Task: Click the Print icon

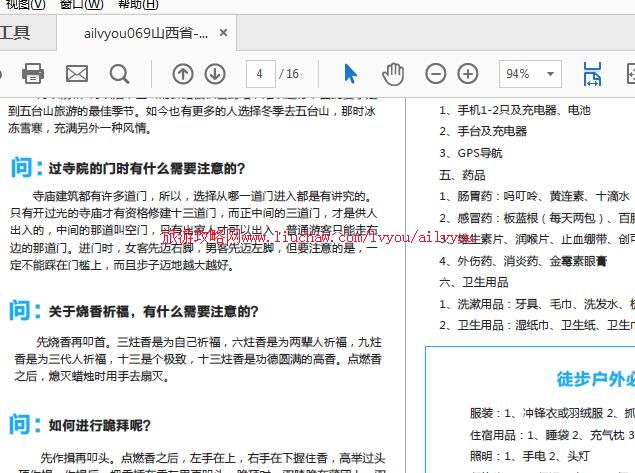Action: [33, 73]
